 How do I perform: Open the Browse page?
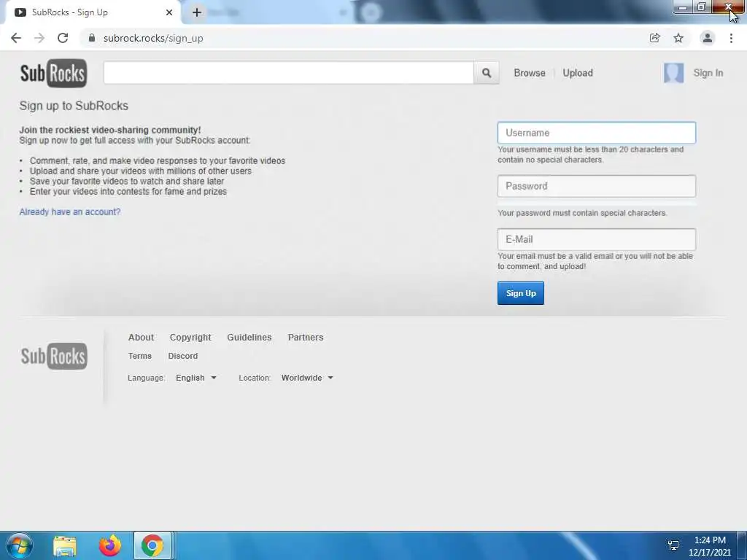coord(530,73)
